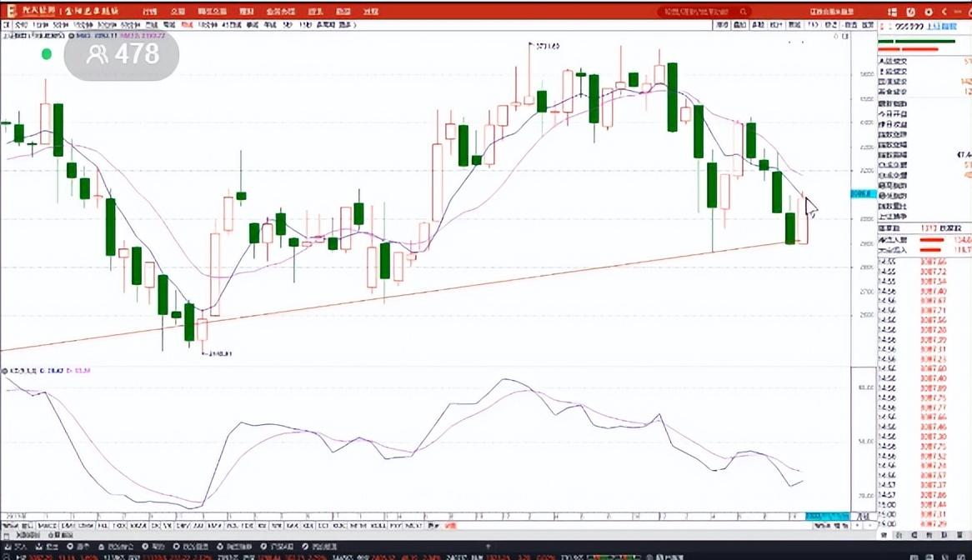This screenshot has width=972, height=560.
Task: Click the 标记 toolbar button
Action: tap(831, 25)
